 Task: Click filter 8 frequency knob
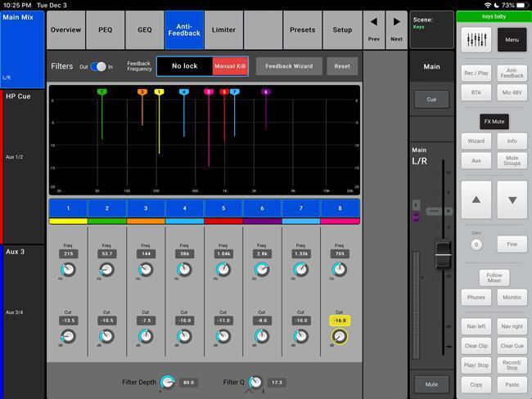pos(340,270)
